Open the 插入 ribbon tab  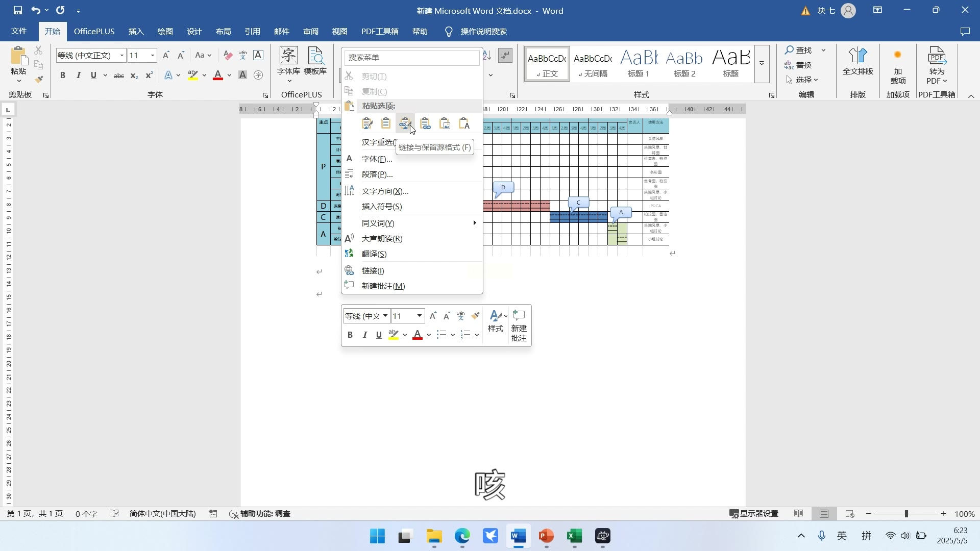coord(136,32)
